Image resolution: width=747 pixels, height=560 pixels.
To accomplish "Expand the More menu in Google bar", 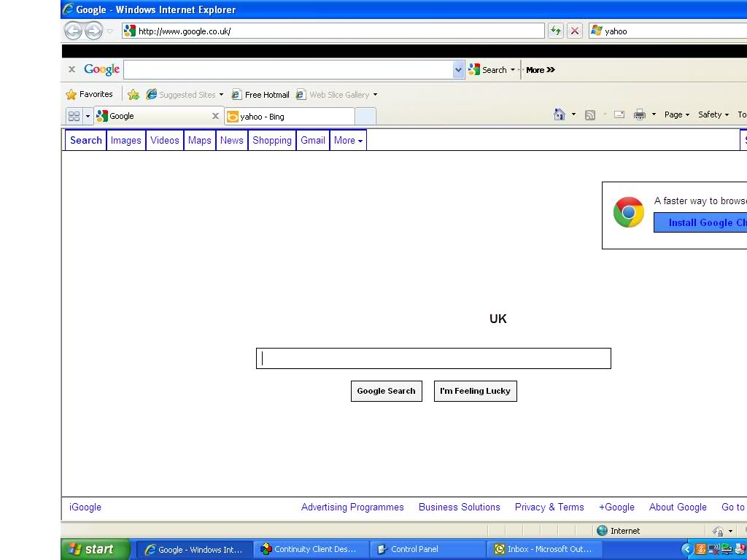I will tap(348, 140).
